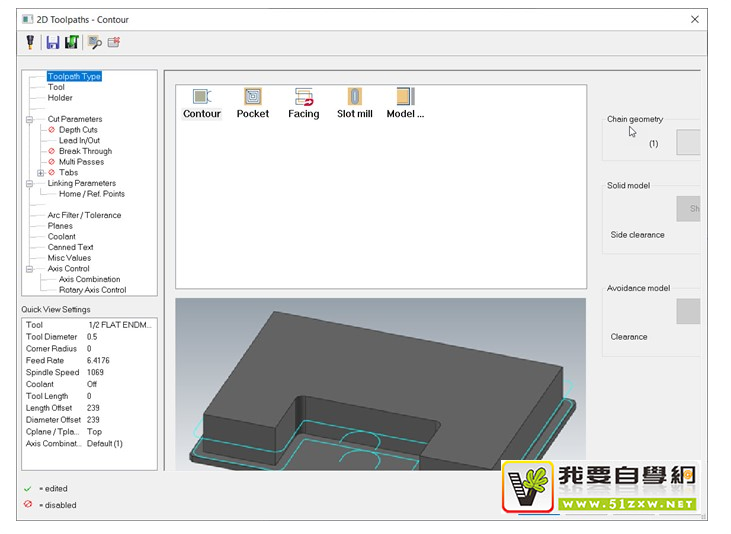The height and width of the screenshot is (534, 731).
Task: Click the green reload parameters toolbar icon
Action: pyautogui.click(x=71, y=42)
